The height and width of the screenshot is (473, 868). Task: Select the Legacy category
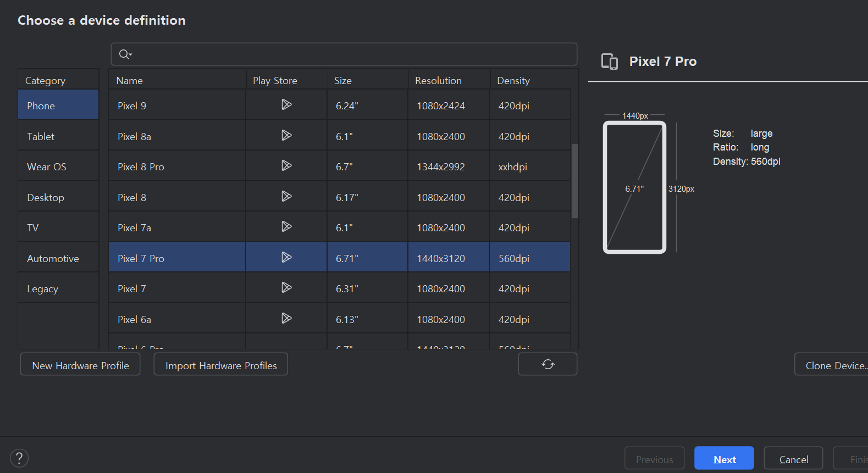click(x=58, y=288)
